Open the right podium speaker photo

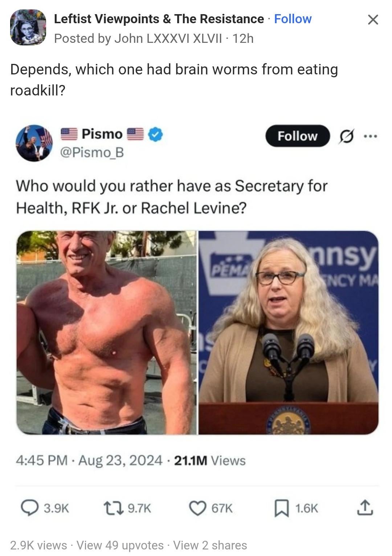(289, 332)
